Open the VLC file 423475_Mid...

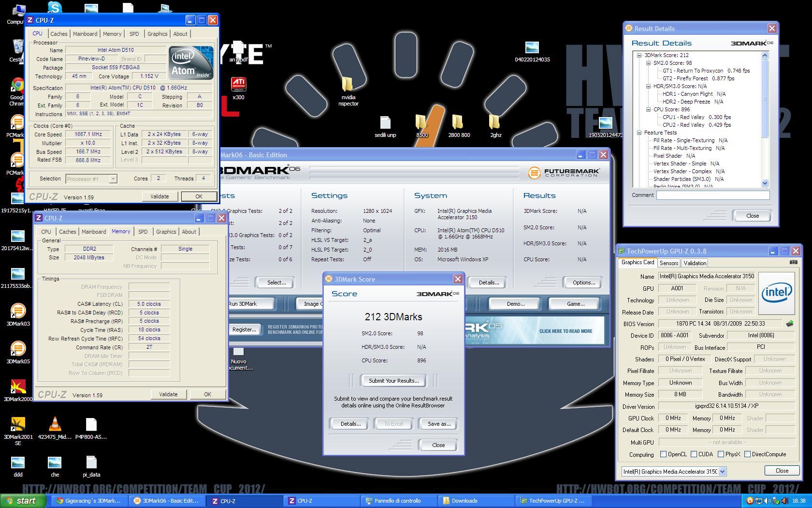(x=55, y=428)
